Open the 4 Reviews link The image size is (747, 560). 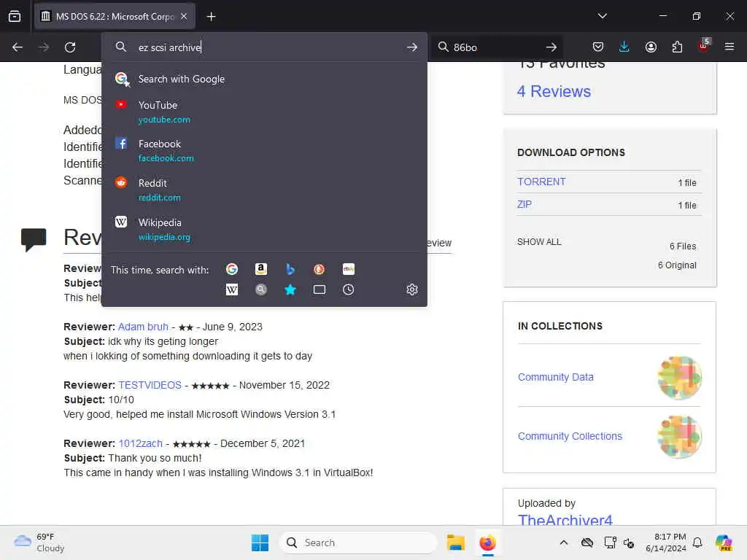554,91
